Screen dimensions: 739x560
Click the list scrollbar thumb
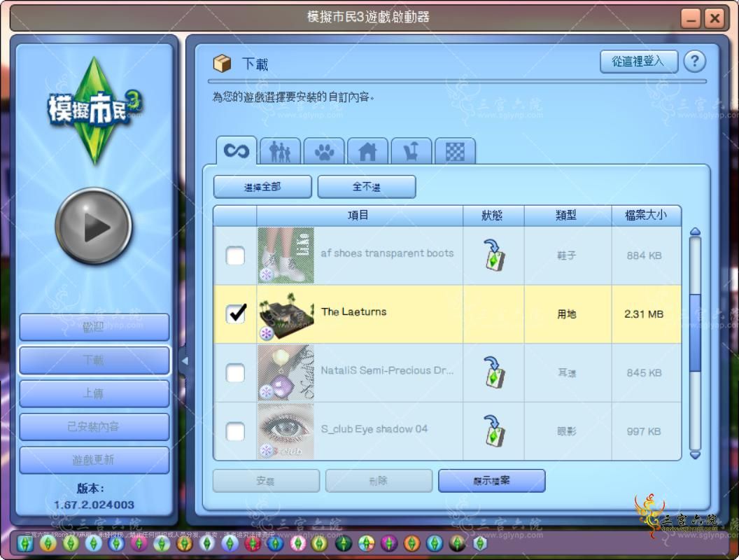click(695, 332)
